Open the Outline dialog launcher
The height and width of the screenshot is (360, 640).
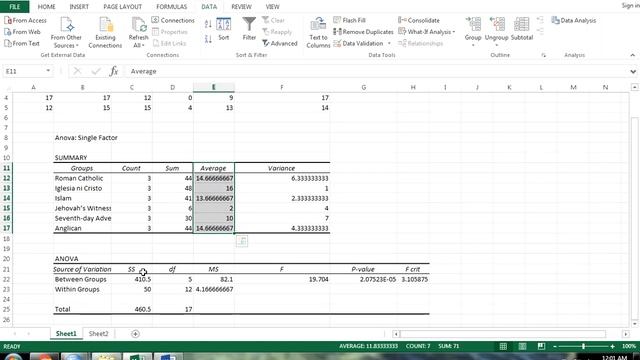(x=543, y=55)
